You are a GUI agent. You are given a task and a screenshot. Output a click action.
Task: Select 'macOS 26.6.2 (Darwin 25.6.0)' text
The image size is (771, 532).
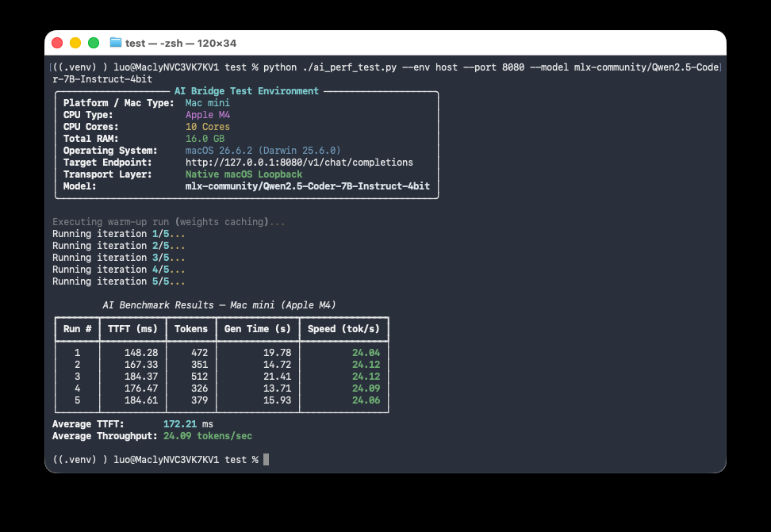(263, 151)
